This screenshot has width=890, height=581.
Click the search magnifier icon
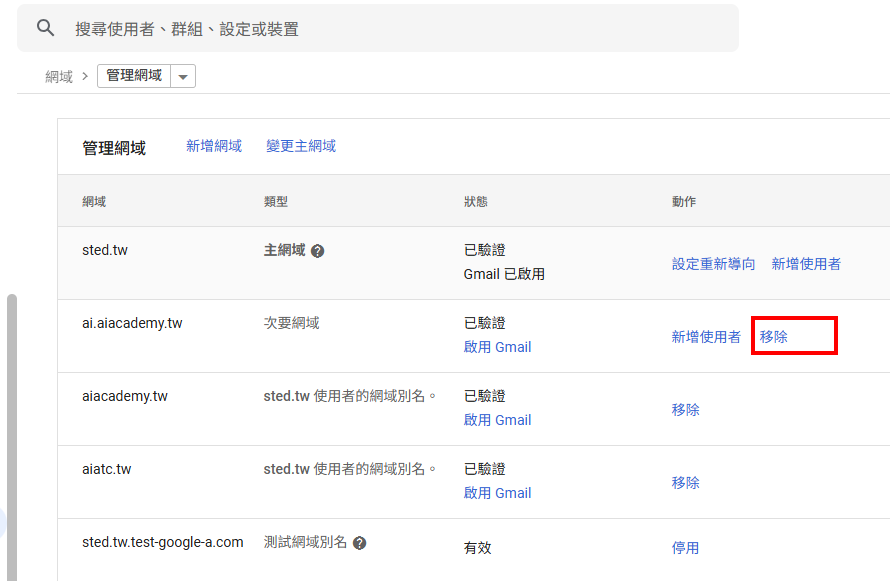point(45,28)
